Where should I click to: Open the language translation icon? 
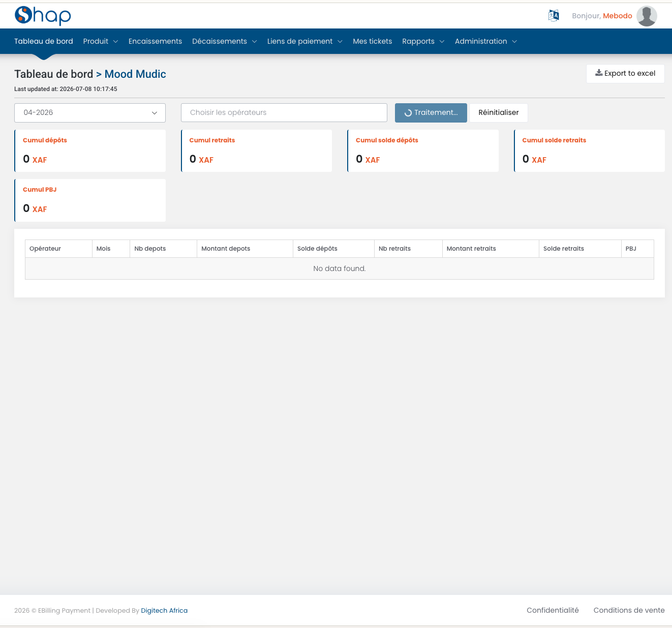(x=554, y=16)
